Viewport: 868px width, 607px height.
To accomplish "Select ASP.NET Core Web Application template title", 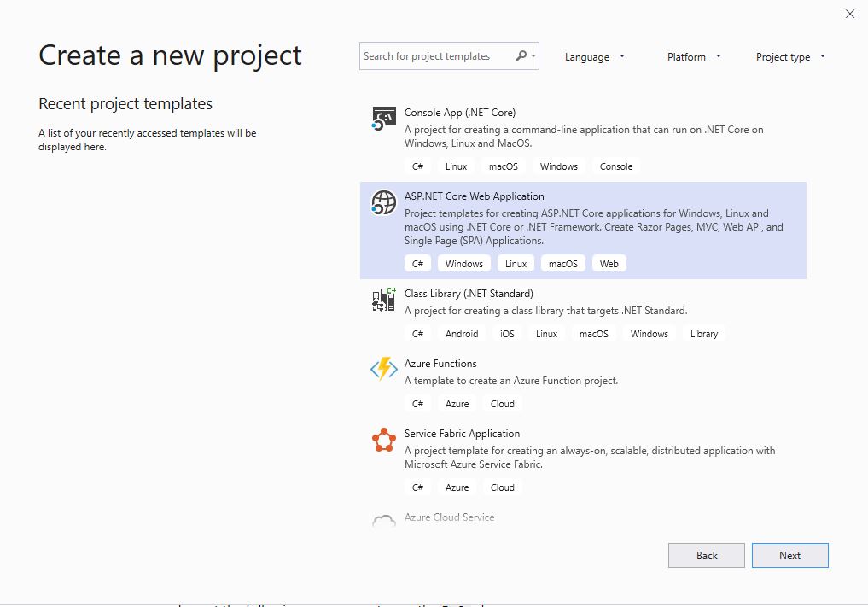I will coord(475,196).
